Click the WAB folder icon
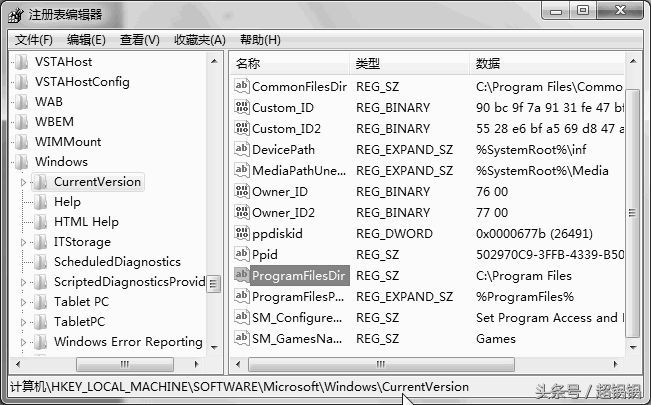The height and width of the screenshot is (405, 651). pos(22,102)
